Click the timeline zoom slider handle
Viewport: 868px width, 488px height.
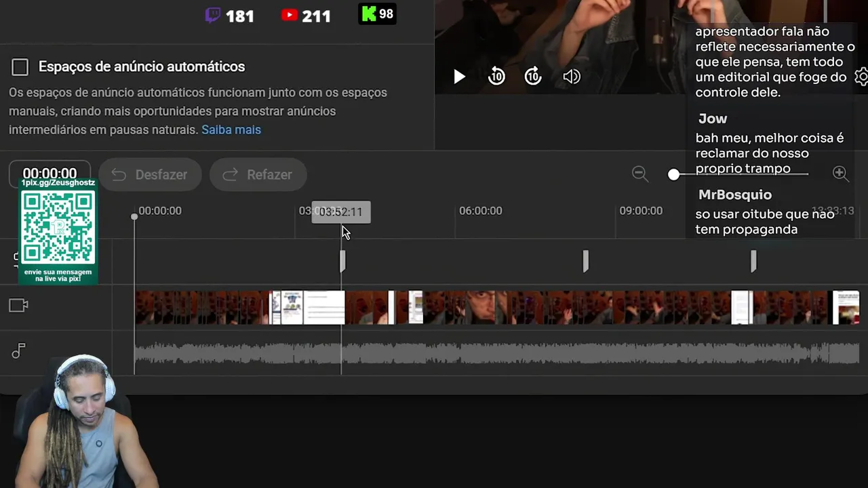pos(673,174)
